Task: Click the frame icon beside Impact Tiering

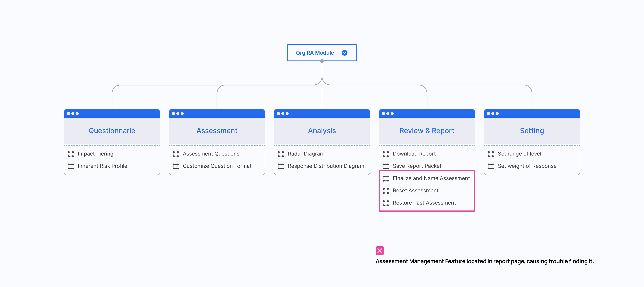Action: [71, 154]
